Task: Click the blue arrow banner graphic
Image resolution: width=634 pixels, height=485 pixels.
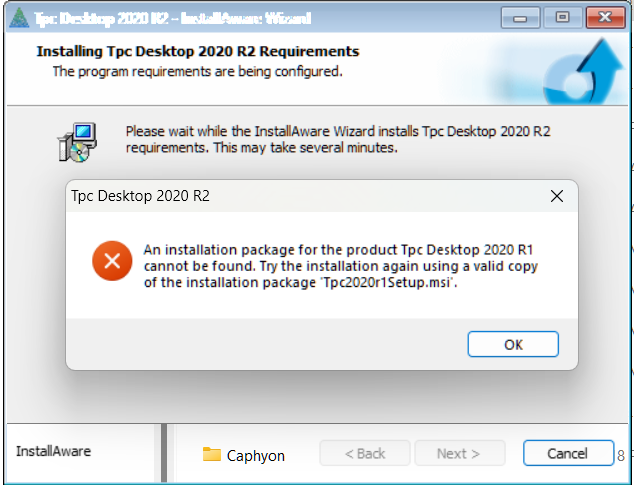Action: (582, 71)
